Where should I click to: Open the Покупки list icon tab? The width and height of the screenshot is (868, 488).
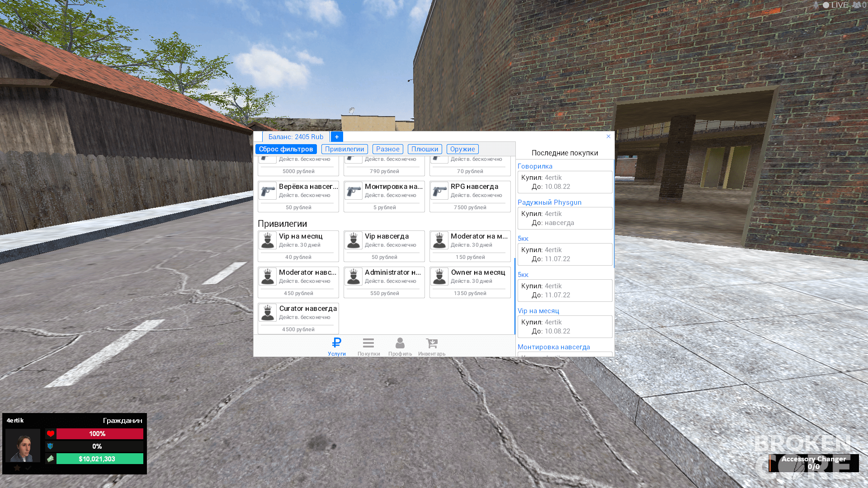click(x=368, y=347)
